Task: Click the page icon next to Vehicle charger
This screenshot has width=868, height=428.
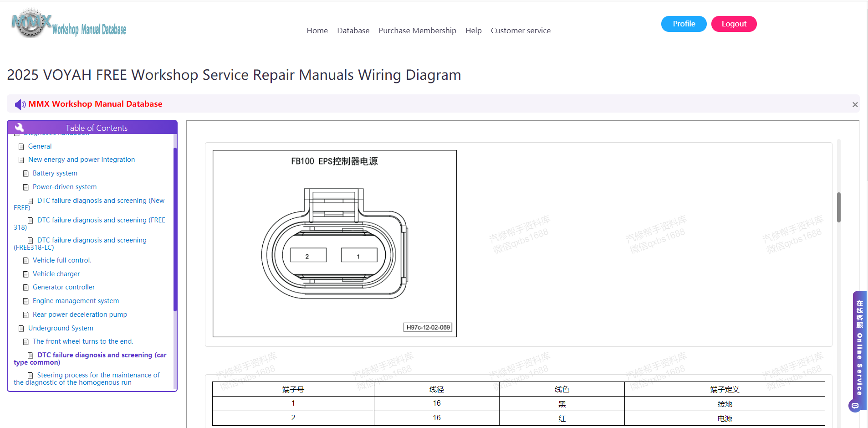Action: click(26, 274)
